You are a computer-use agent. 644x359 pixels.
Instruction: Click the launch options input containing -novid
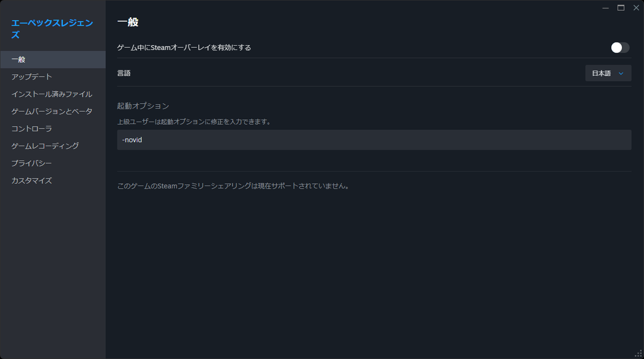click(374, 140)
